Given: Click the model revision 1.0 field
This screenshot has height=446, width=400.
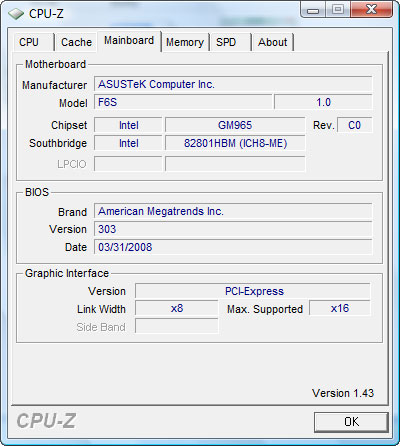Looking at the screenshot, I should pos(323,102).
